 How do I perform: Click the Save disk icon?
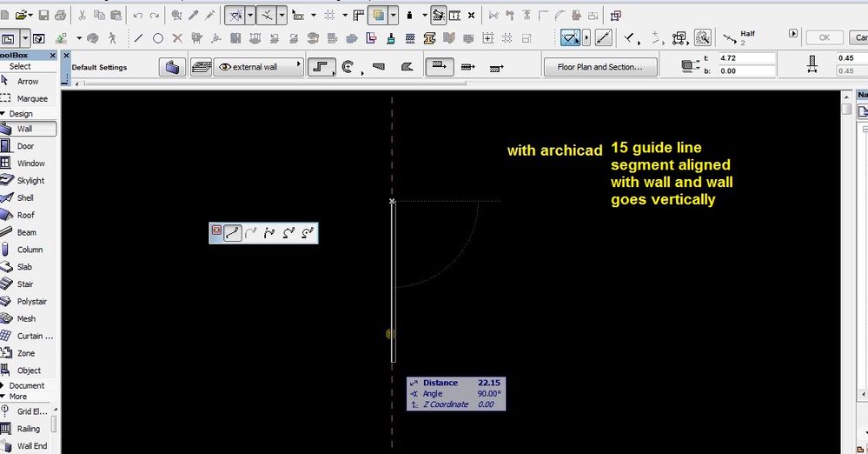[43, 16]
